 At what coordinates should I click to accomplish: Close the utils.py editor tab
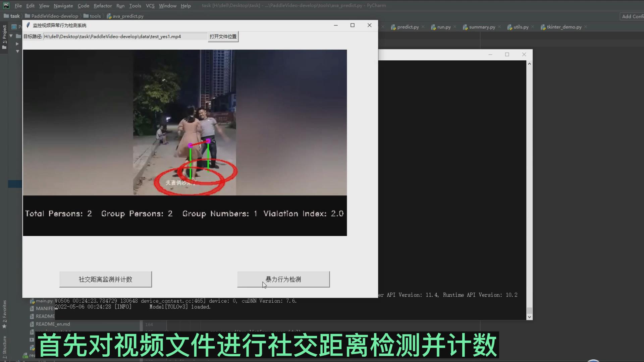click(533, 27)
